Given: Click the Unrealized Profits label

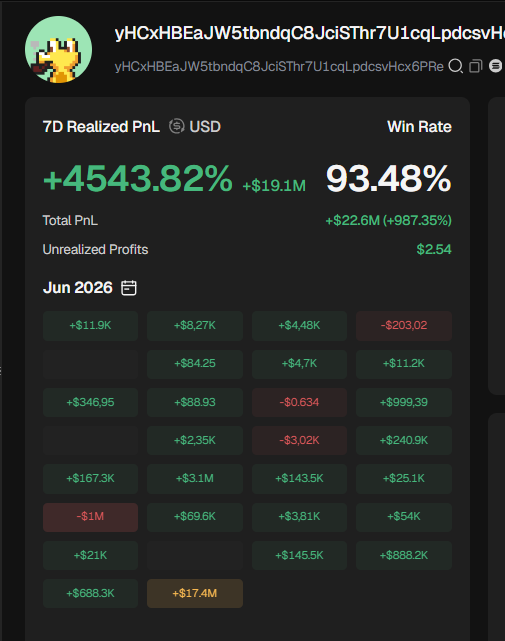Looking at the screenshot, I should pos(95,250).
